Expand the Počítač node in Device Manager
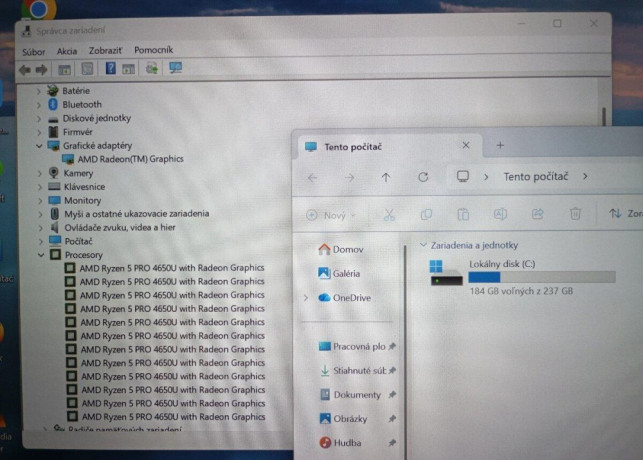The image size is (643, 460). tap(41, 241)
